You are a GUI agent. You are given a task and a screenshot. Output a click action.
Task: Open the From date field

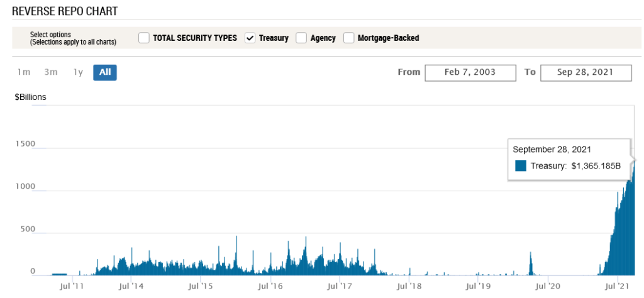470,72
